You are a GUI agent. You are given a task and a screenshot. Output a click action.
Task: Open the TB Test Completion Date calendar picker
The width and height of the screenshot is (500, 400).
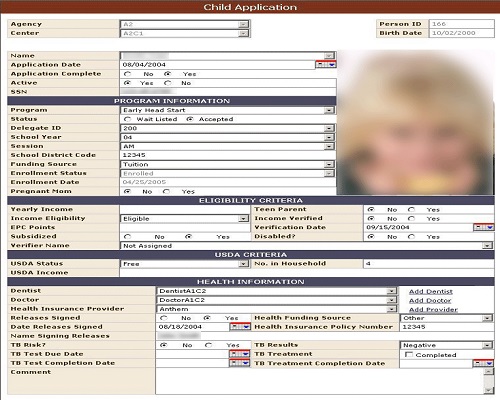click(x=240, y=363)
